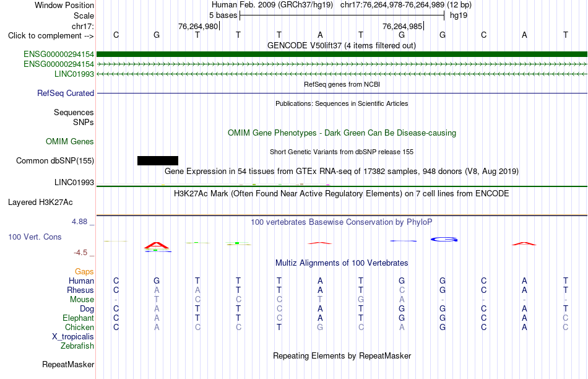
Task: Click 'Repeating Elements by RepeatMasker' title
Action: tap(342, 355)
